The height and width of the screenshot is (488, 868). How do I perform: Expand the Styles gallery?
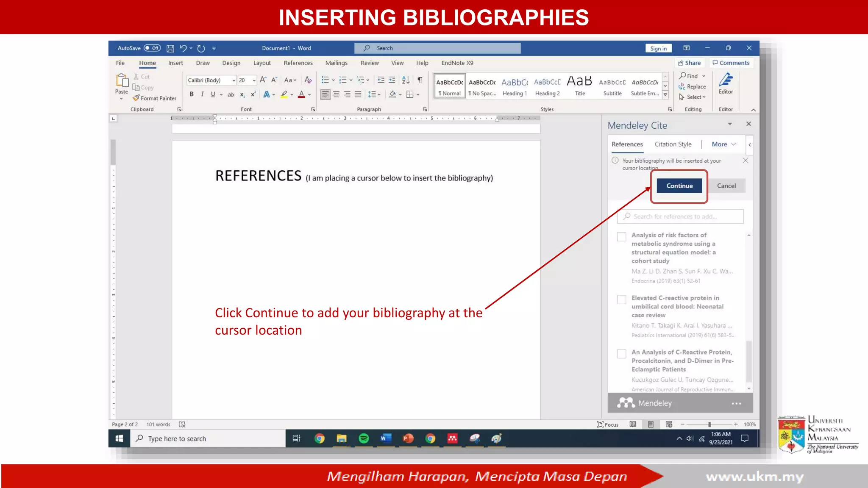point(665,95)
